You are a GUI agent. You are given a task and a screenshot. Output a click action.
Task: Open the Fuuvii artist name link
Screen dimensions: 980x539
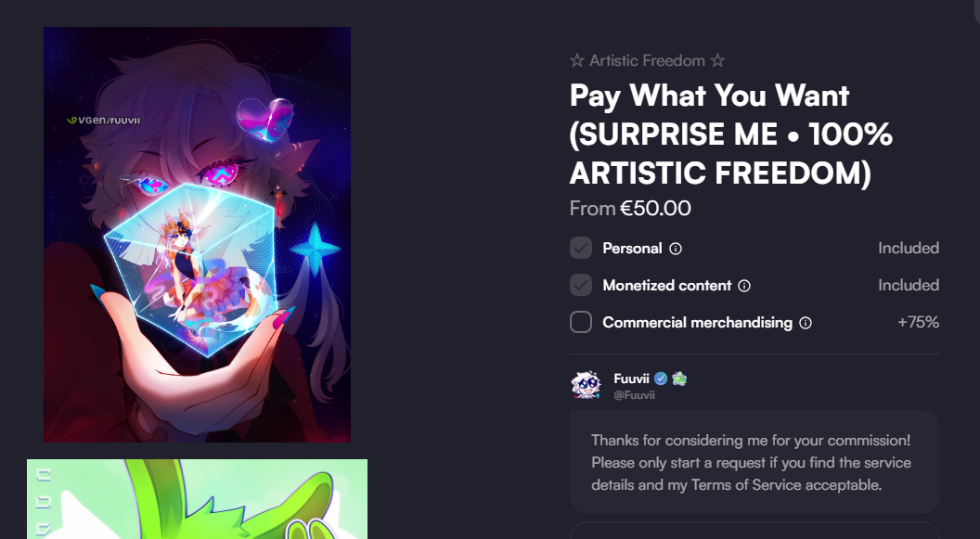633,379
